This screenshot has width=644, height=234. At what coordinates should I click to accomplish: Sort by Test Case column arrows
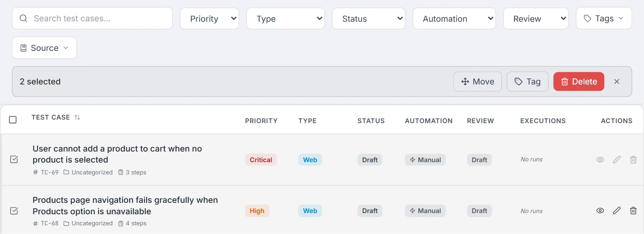coord(77,117)
